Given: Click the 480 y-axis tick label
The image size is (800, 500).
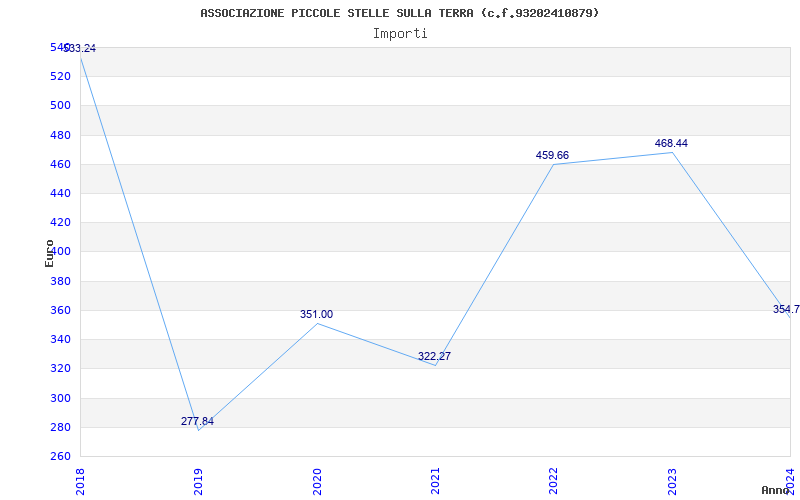Looking at the screenshot, I should 60,135.
